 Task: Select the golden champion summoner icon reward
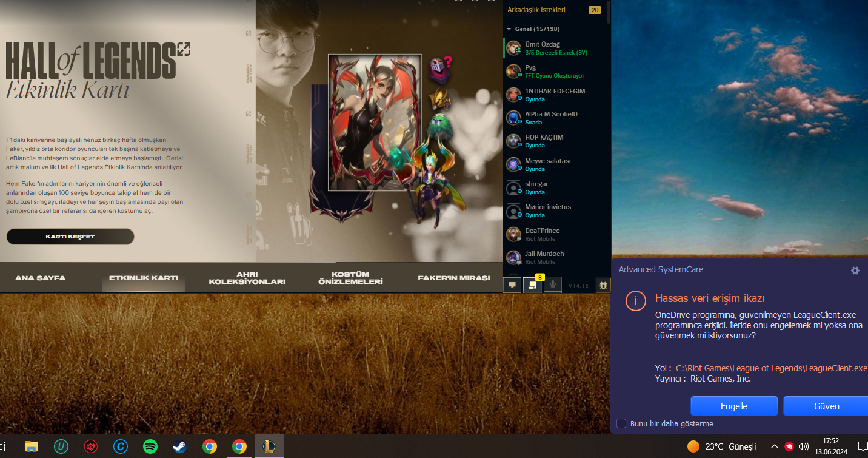pos(439,99)
